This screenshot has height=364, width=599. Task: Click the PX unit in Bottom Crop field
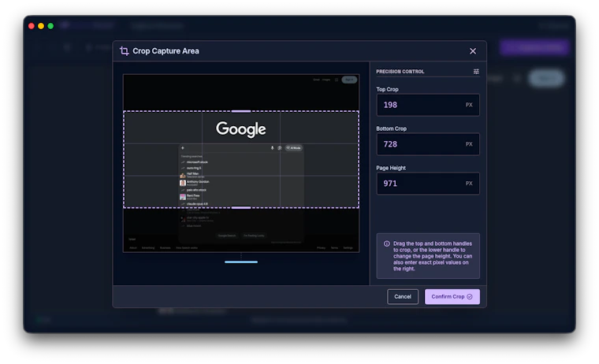tap(469, 144)
